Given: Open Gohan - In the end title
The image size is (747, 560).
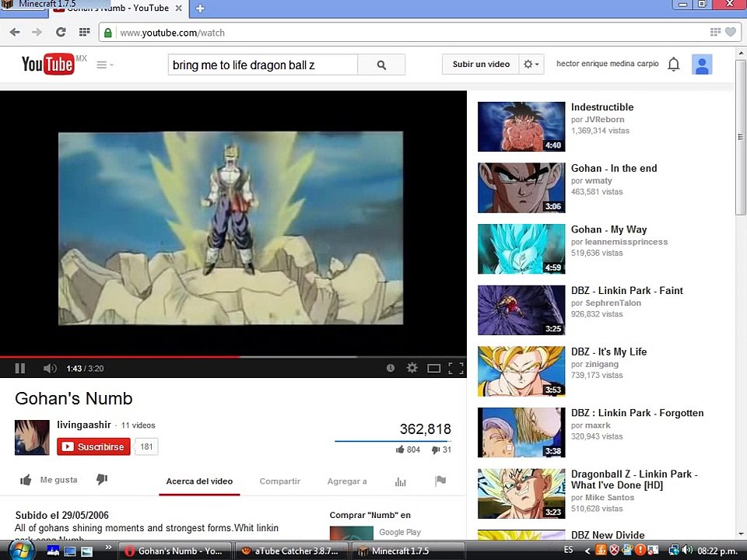Looking at the screenshot, I should pyautogui.click(x=614, y=168).
